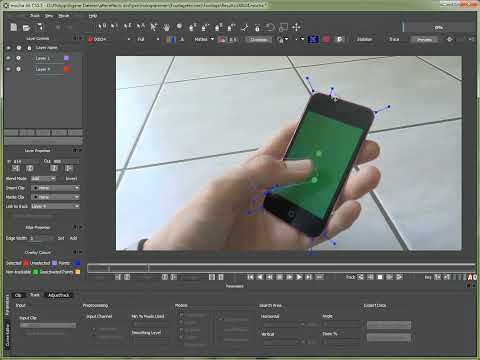Image resolution: width=480 pixels, height=360 pixels.
Task: Select the Scale tool
Action: [283, 27]
